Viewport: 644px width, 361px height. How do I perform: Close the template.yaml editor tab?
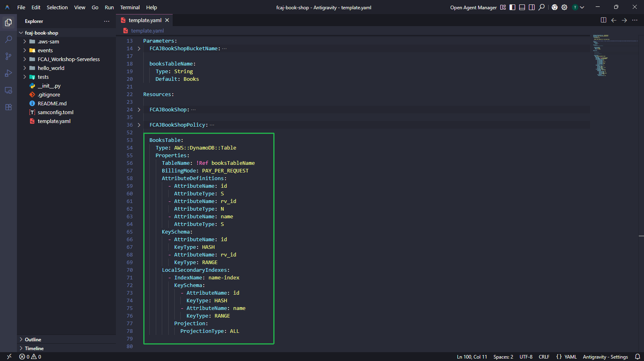167,20
